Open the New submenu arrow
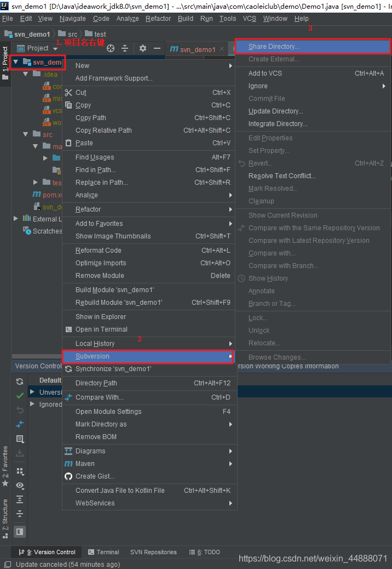Image resolution: width=392 pixels, height=569 pixels. point(230,66)
